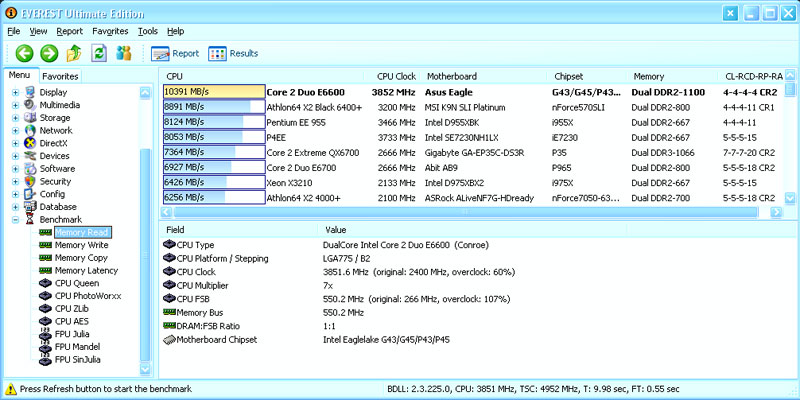Open the Tools menu
Screen dimensions: 800x400
[148, 31]
